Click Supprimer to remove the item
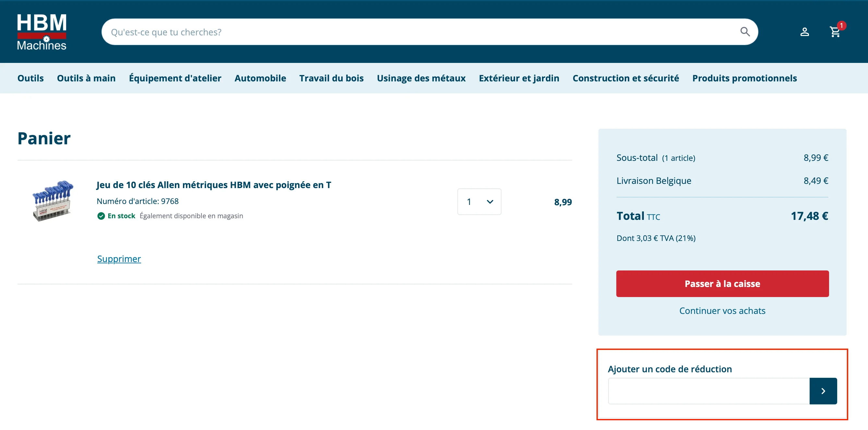Screen dimensions: 868x430 coord(119,258)
